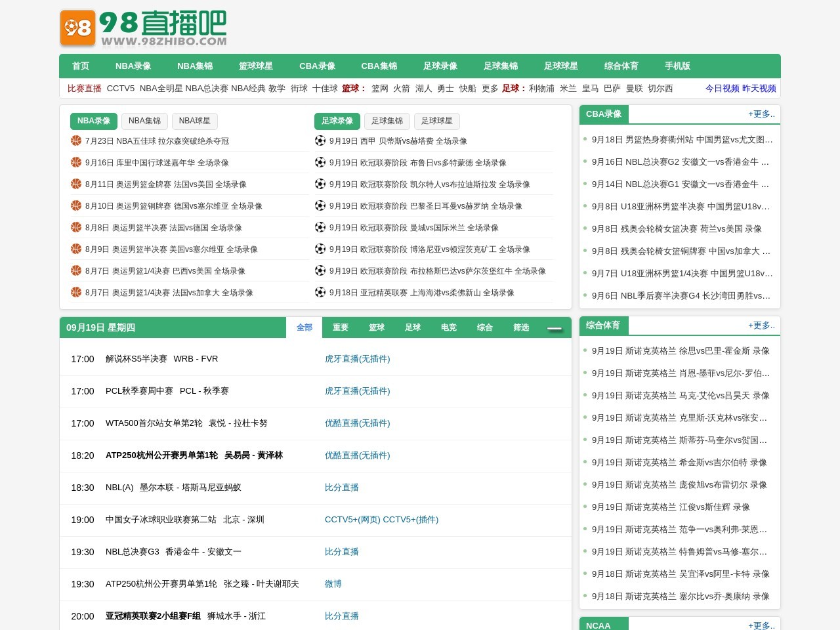840x630 pixels.
Task: Click basketball icon beside 8月9日 美国vs塞尔维亚
Action: click(x=76, y=249)
